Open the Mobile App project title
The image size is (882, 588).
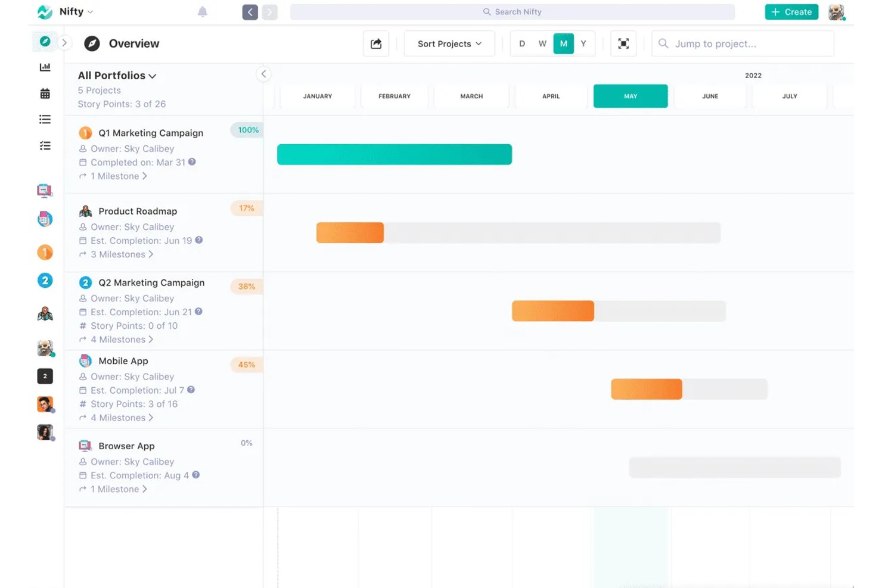(x=123, y=361)
